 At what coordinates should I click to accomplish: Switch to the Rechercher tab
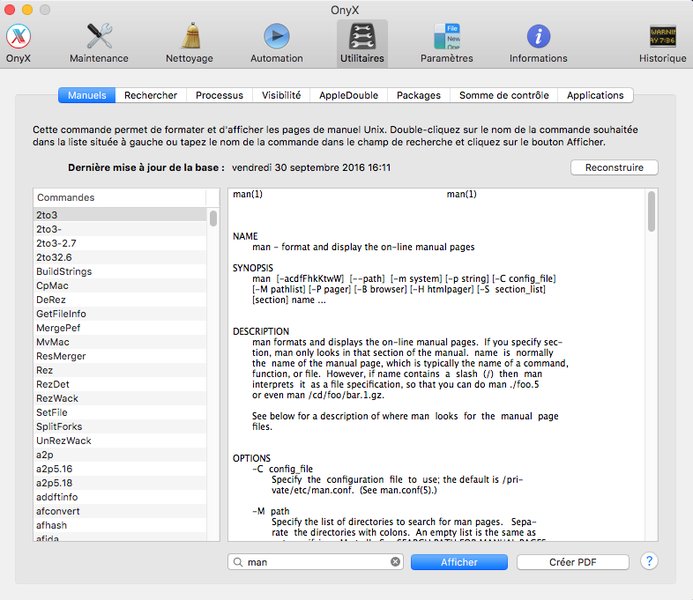pyautogui.click(x=151, y=95)
